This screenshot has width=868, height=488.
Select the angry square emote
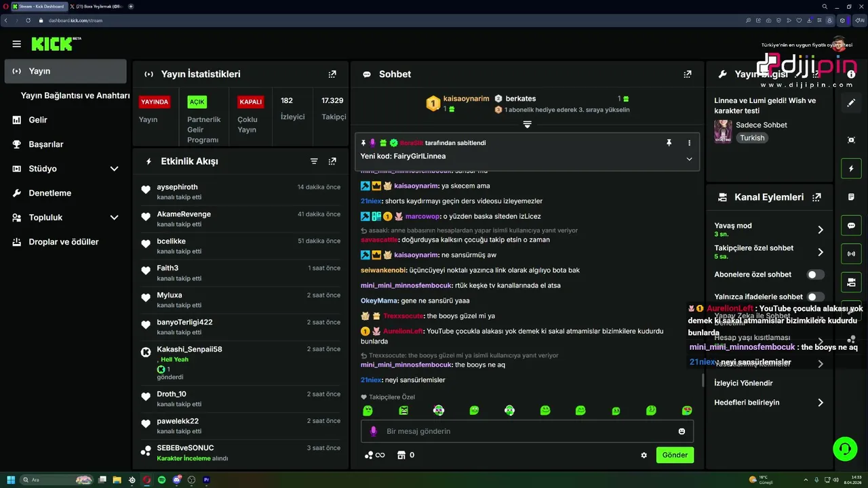[403, 410]
